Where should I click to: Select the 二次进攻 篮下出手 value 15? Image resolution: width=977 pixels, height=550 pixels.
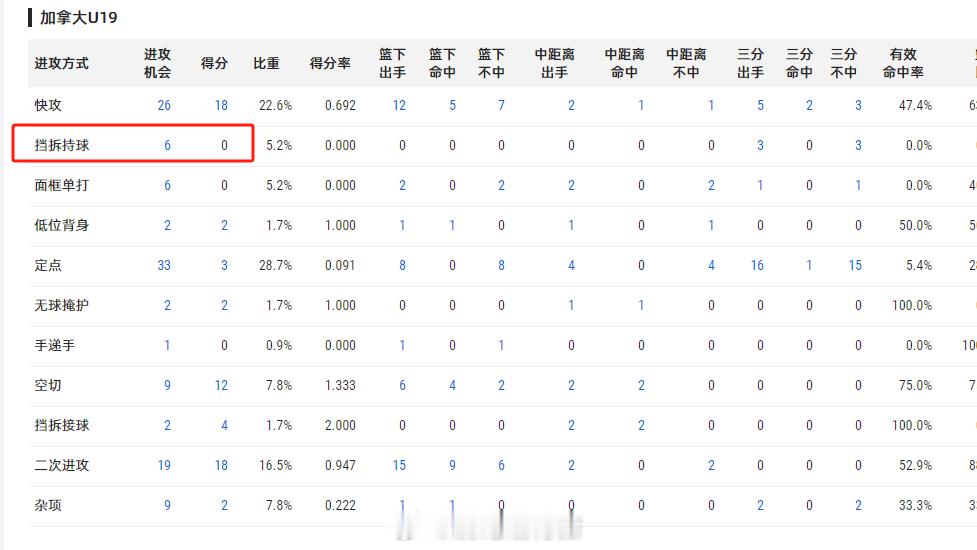[399, 465]
